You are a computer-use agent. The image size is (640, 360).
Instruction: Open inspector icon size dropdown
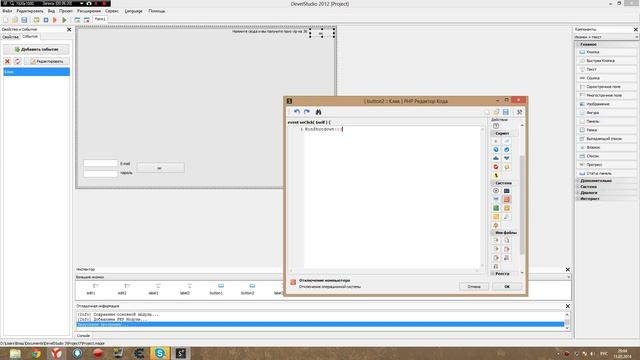(323, 277)
